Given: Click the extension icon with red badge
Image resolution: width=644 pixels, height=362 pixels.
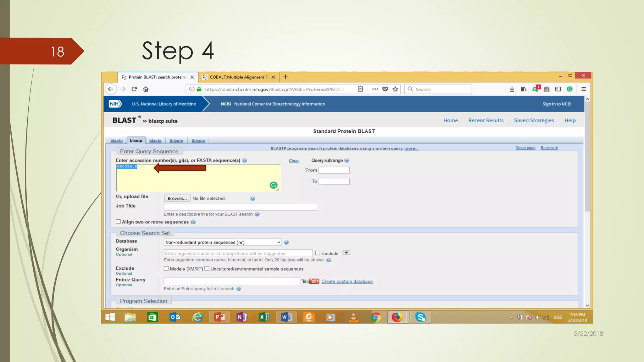Looking at the screenshot, I should tap(536, 89).
